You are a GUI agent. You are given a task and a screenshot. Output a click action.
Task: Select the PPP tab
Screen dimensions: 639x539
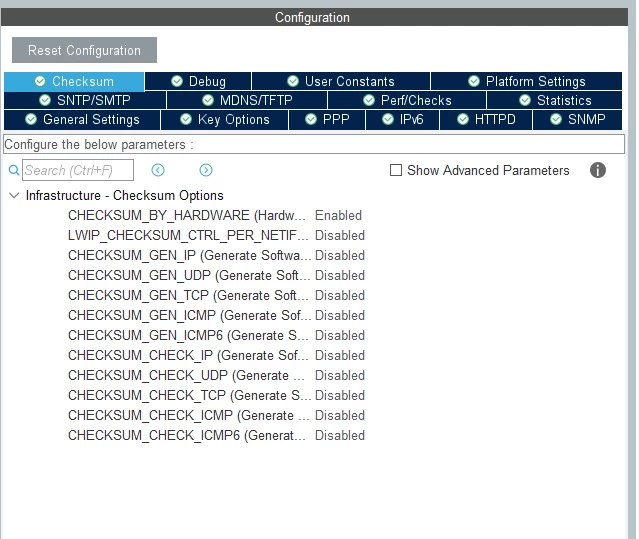pos(327,119)
